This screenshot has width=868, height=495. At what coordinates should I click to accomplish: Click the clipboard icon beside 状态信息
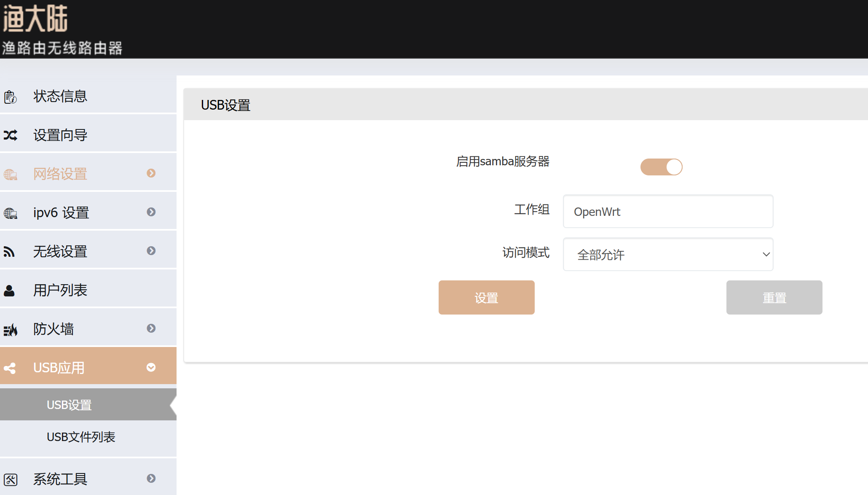[x=11, y=97]
